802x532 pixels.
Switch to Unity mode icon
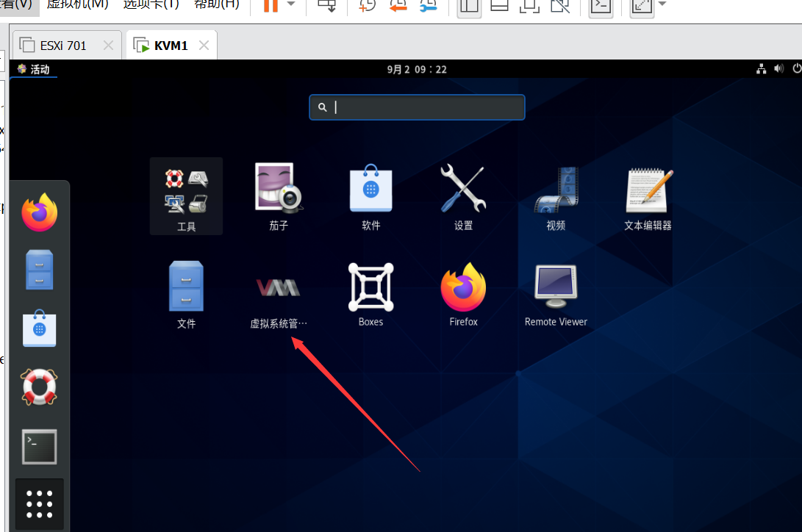coord(561,5)
